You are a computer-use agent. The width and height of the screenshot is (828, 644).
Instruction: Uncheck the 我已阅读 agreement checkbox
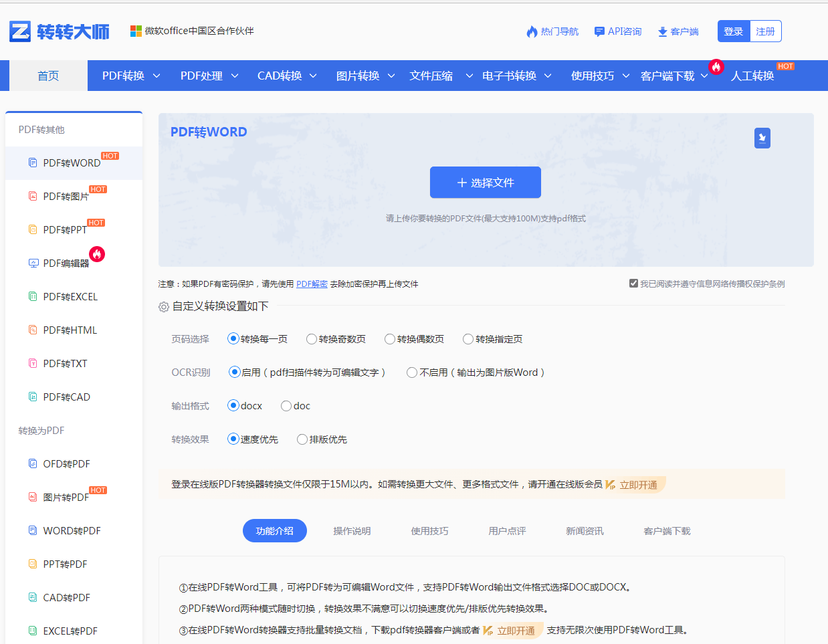click(x=633, y=282)
